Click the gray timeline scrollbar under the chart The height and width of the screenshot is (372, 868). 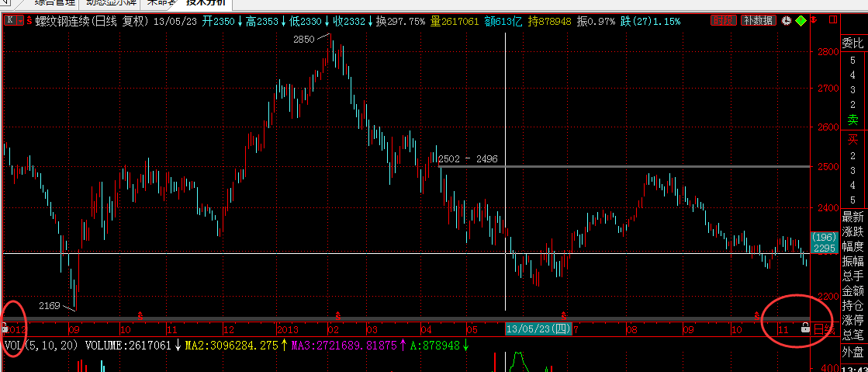point(405,318)
